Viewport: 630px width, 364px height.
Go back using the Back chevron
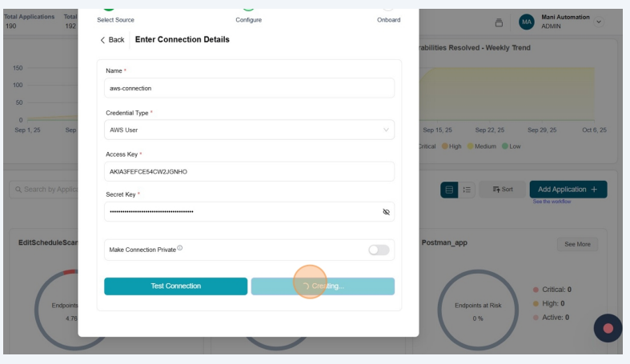(111, 40)
